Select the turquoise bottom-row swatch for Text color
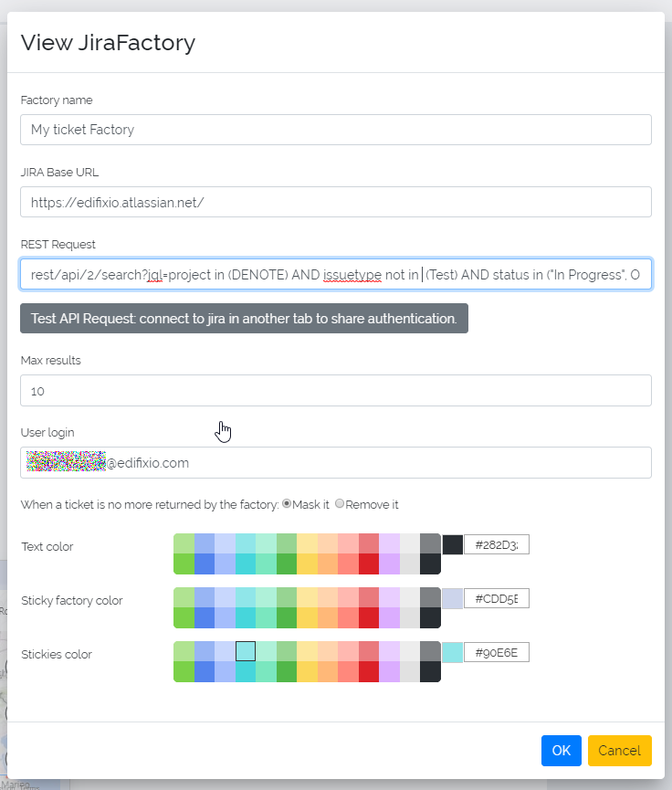The height and width of the screenshot is (790, 672). (246, 564)
